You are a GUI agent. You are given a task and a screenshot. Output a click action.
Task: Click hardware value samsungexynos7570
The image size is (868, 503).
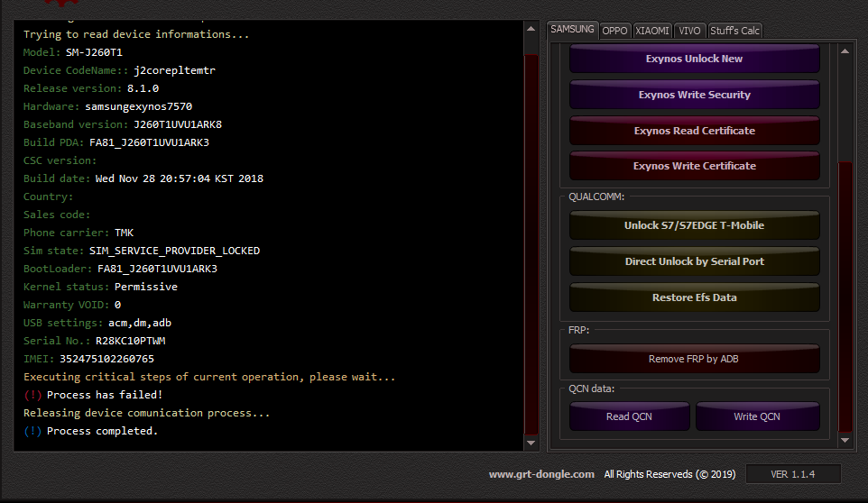pos(138,106)
